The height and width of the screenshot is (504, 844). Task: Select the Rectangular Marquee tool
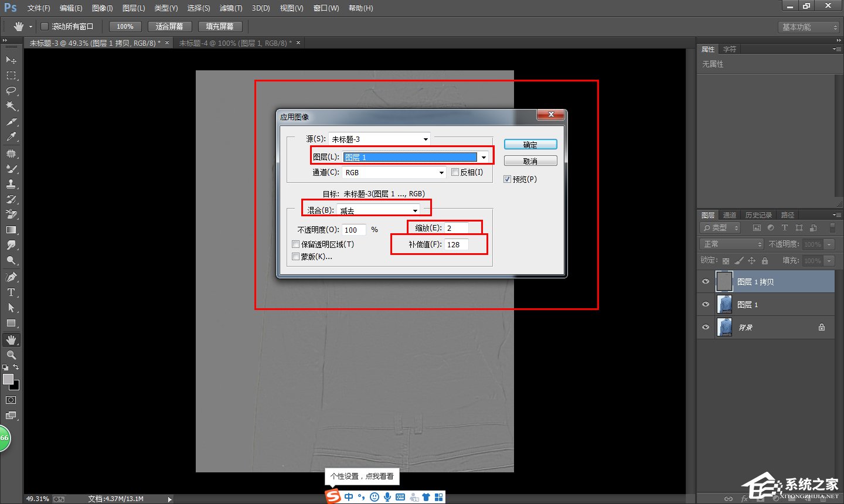[x=11, y=76]
